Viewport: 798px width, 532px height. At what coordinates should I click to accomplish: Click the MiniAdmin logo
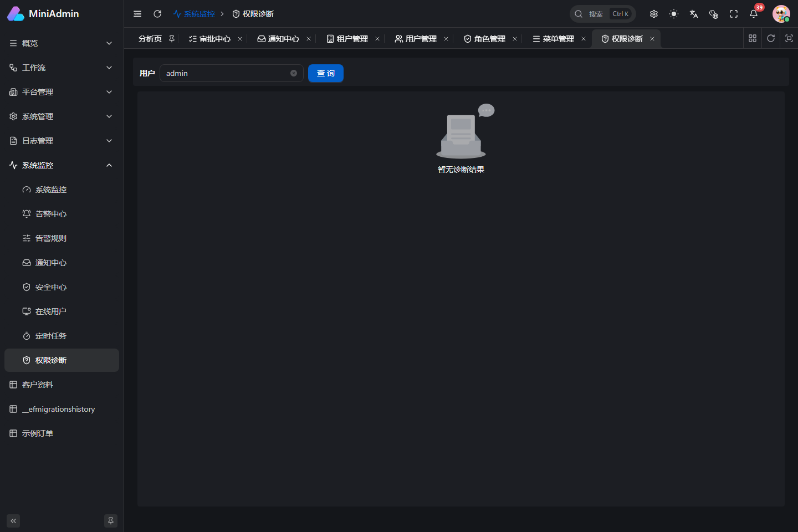pyautogui.click(x=43, y=14)
